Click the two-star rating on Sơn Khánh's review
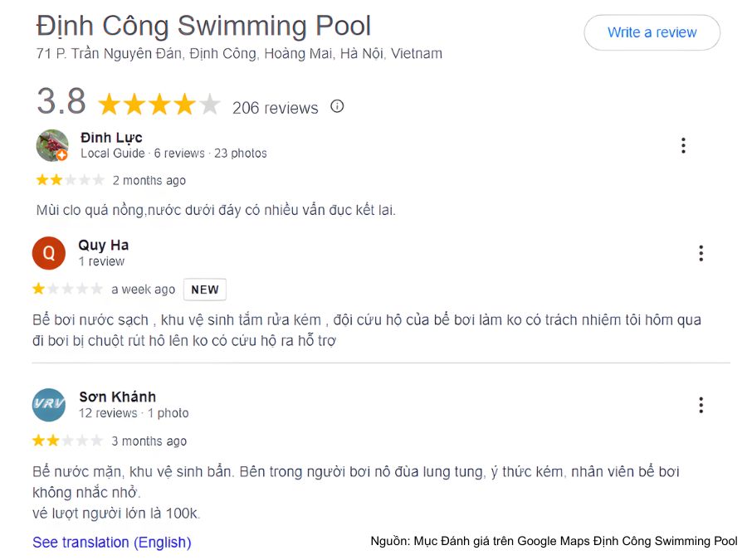Screen dimensions: 747x560 68,441
